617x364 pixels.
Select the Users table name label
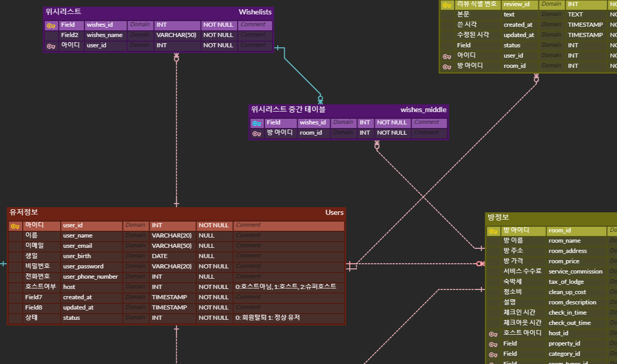[x=334, y=212]
